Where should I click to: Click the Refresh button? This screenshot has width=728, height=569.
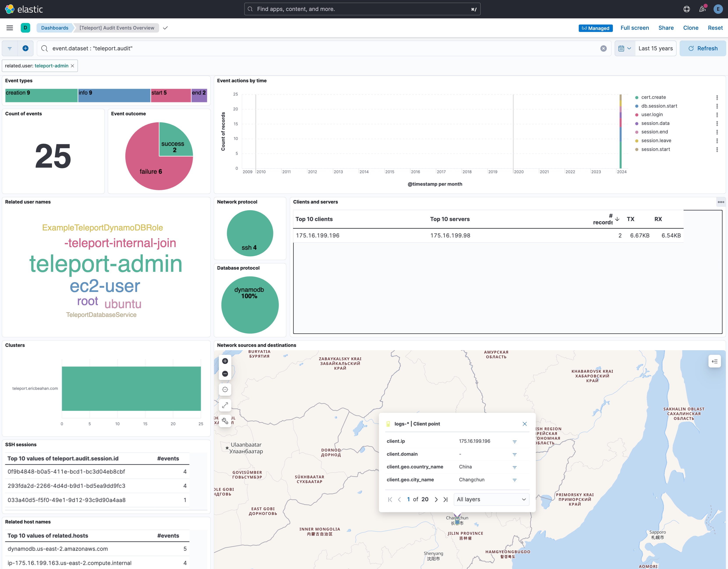(x=703, y=49)
